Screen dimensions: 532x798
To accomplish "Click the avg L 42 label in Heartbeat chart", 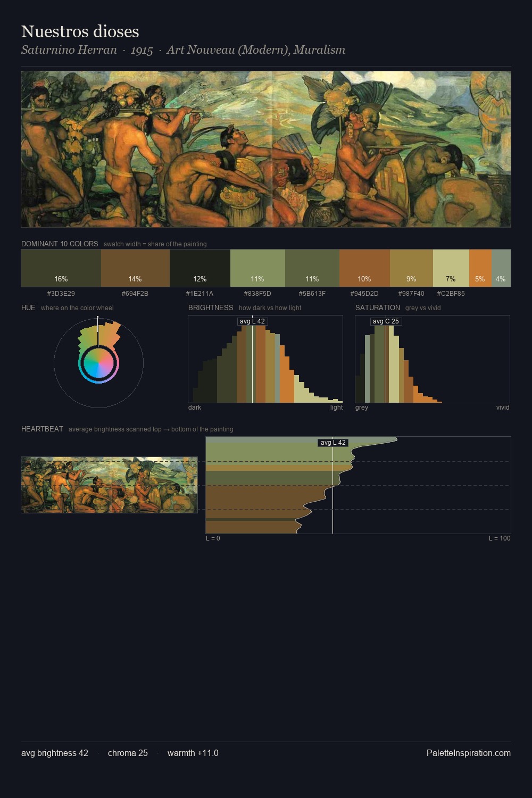I will click(x=333, y=443).
